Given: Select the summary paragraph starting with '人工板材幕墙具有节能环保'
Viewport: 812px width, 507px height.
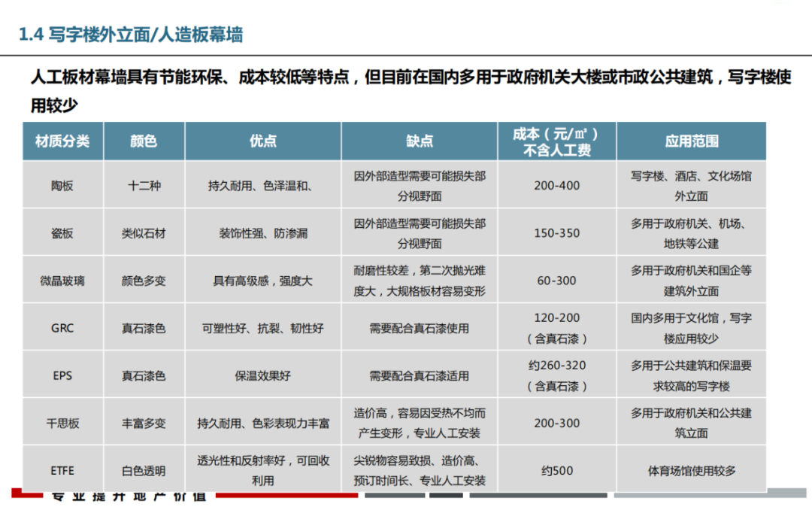Looking at the screenshot, I should [x=411, y=90].
